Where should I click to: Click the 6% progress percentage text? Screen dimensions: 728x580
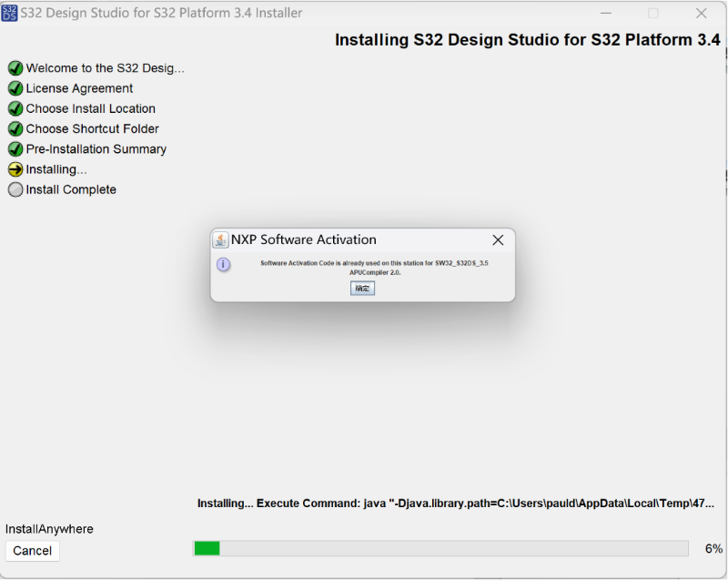click(x=713, y=548)
